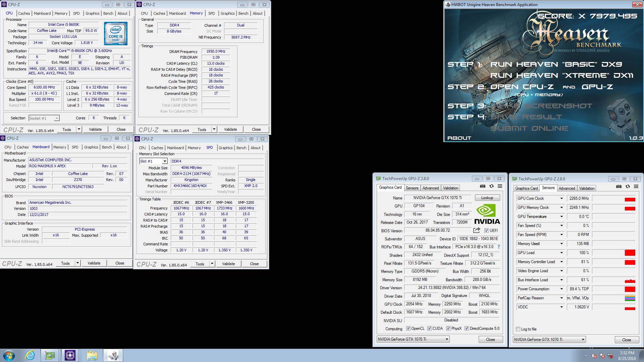Viewport: 644px width, 362px height.
Task: Click the Part Number field KHX3466C16D4/4GX
Action: tap(192, 186)
